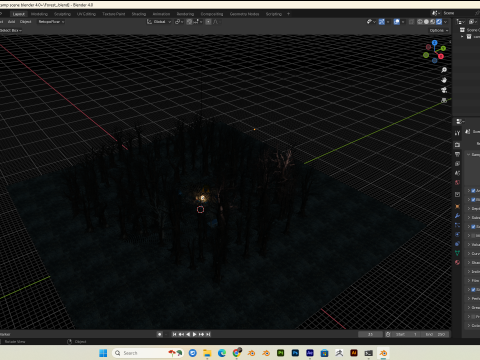Open the Tool properties tab
This screenshot has height=360, width=480.
[x=457, y=133]
